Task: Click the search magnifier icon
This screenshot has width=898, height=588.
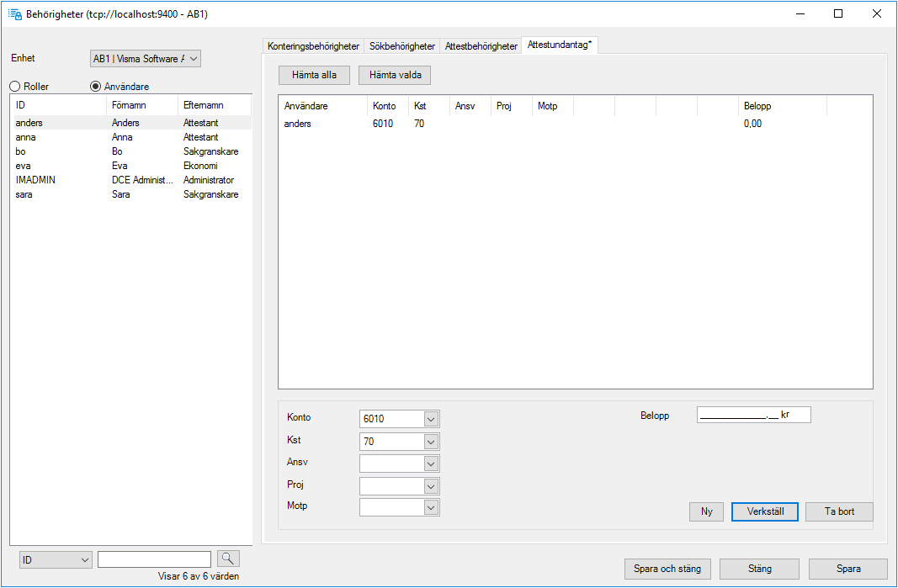Action: point(227,559)
